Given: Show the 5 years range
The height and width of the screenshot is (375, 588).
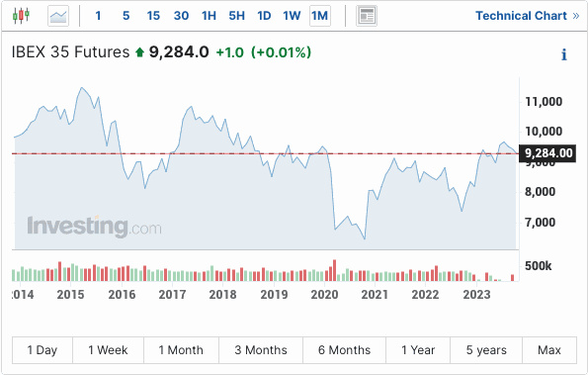Looking at the screenshot, I should 486,350.
